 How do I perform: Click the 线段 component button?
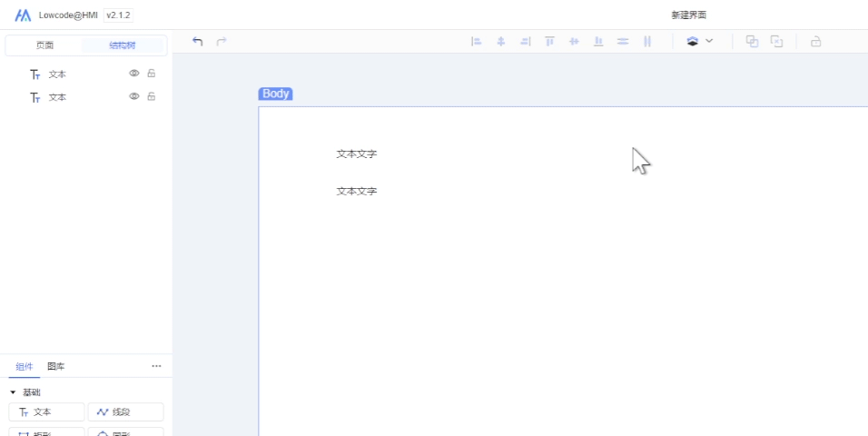[125, 412]
